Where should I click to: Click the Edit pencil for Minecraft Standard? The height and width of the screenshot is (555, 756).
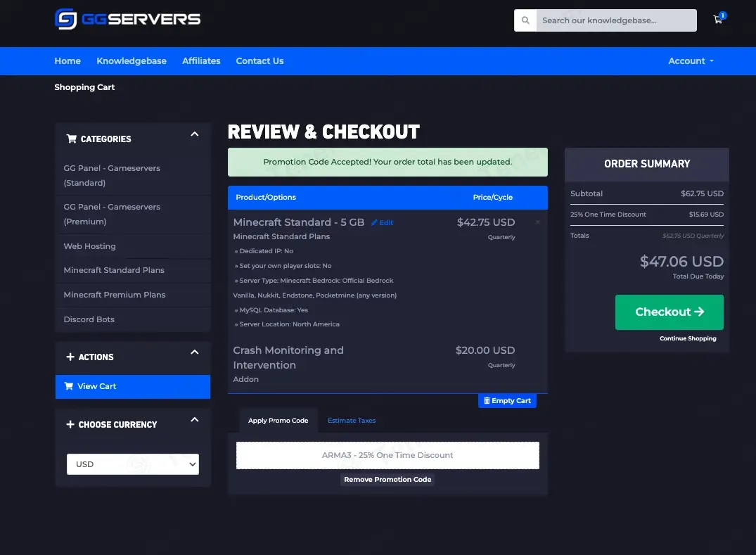pyautogui.click(x=382, y=223)
